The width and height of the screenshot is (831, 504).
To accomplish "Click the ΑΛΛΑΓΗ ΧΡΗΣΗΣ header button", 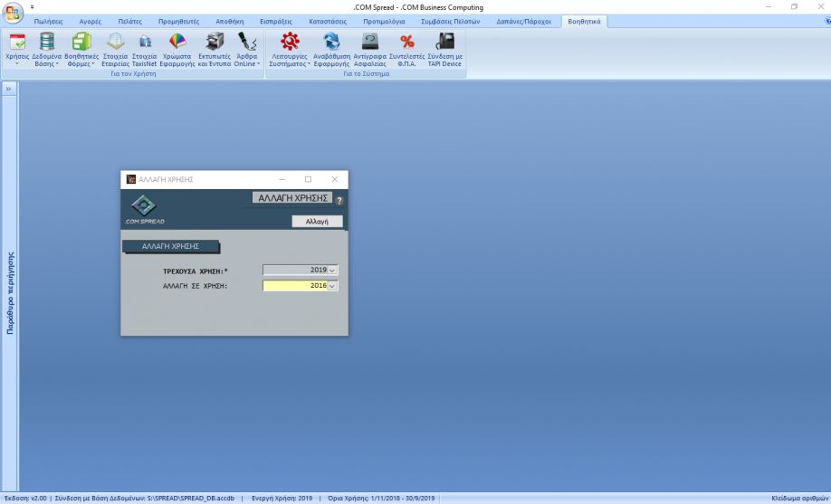I will tap(292, 197).
